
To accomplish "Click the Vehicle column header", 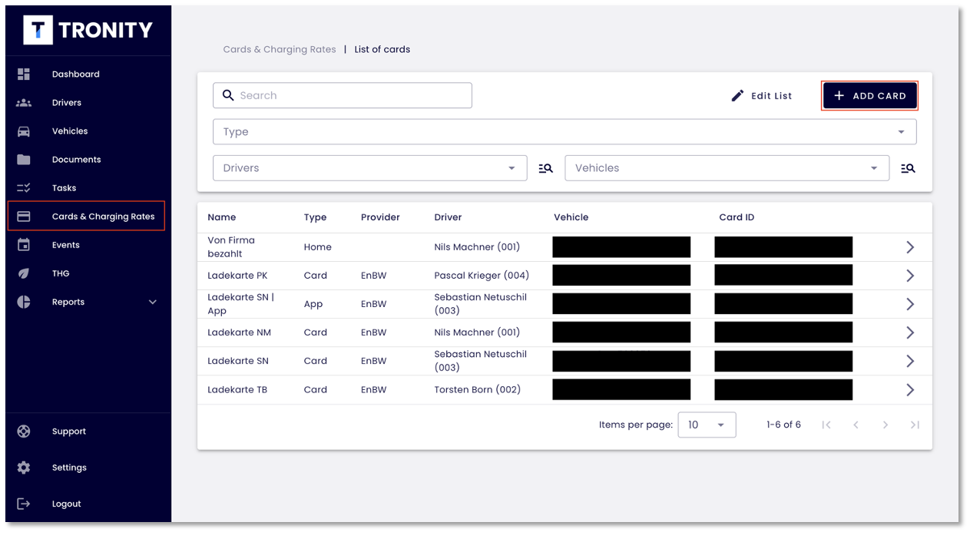I will [571, 217].
